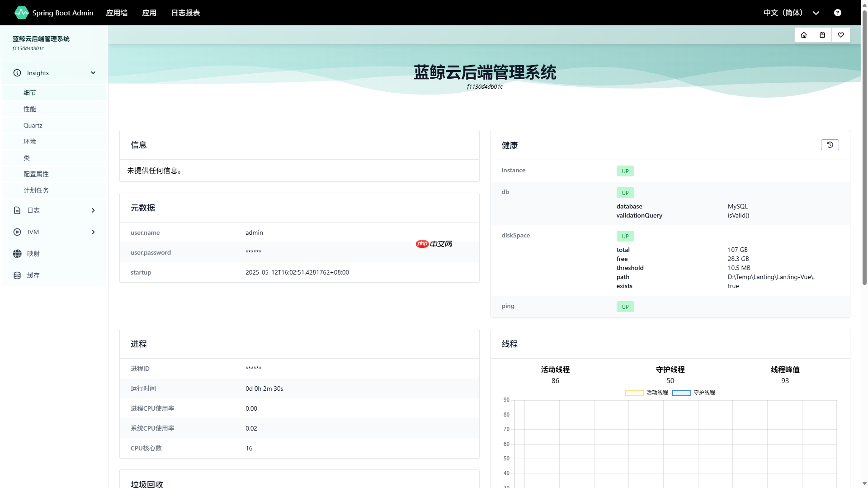Viewport: 868px width, 488px height.
Task: Open the 日志报表 menu item
Action: coord(185,13)
